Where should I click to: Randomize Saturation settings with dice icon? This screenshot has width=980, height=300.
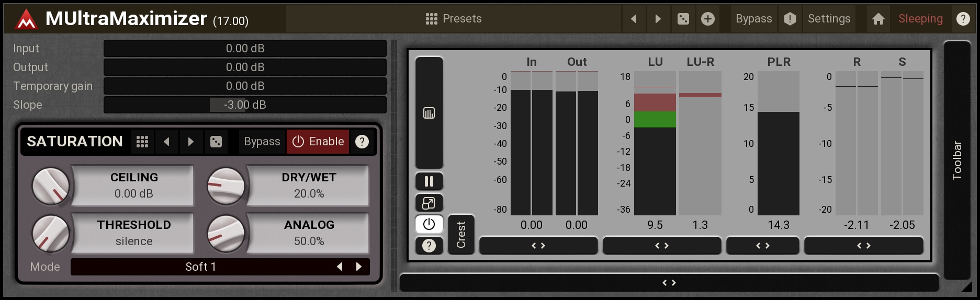pyautogui.click(x=216, y=142)
